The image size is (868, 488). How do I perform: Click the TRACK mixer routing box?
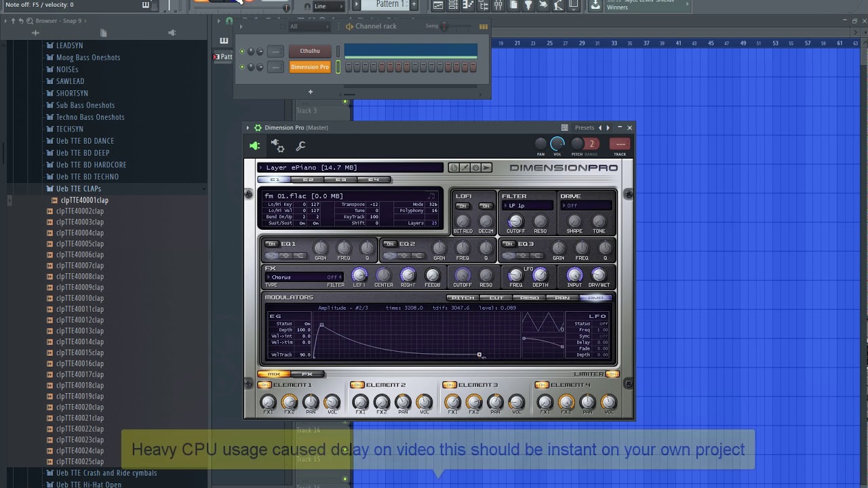click(619, 144)
